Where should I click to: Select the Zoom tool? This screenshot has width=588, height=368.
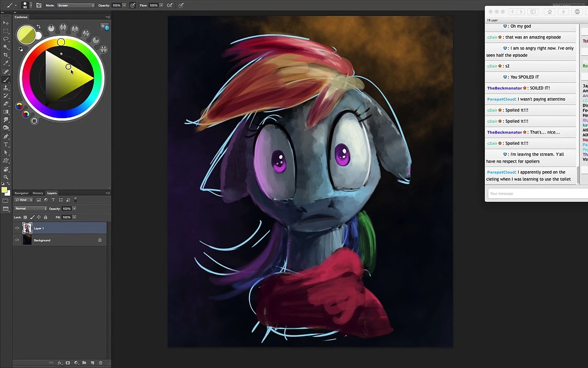(6, 177)
